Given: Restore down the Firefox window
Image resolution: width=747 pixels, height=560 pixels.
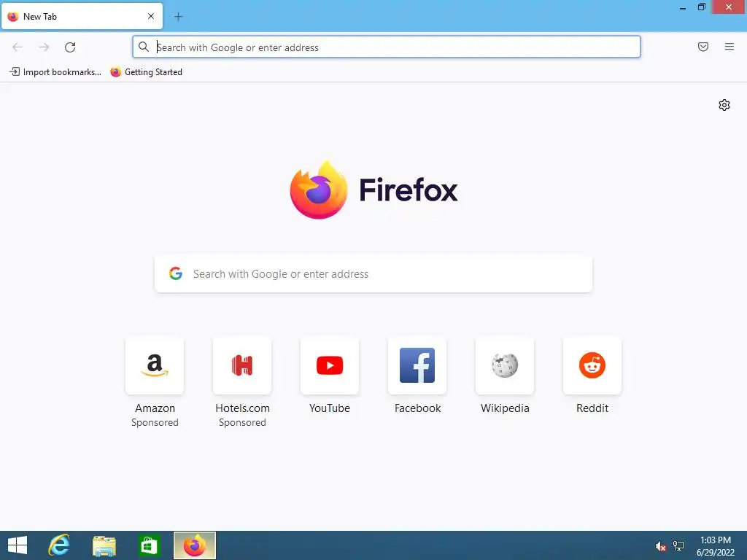Looking at the screenshot, I should (x=701, y=7).
